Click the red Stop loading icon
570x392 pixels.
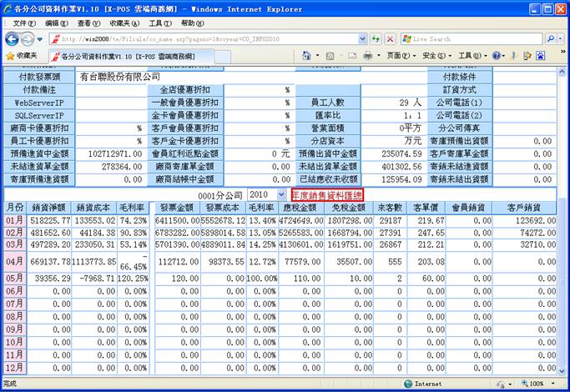390,39
